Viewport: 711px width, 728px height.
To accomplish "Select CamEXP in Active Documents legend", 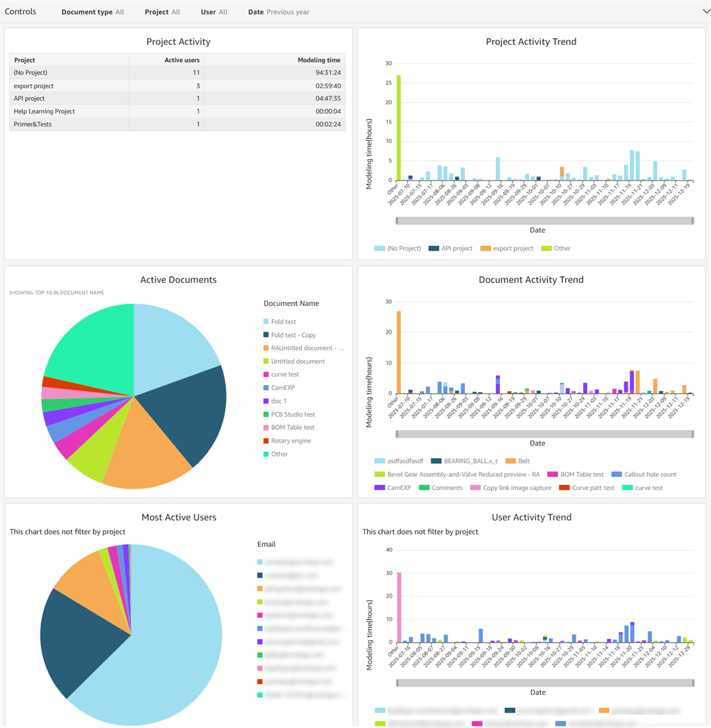I will pyautogui.click(x=279, y=388).
